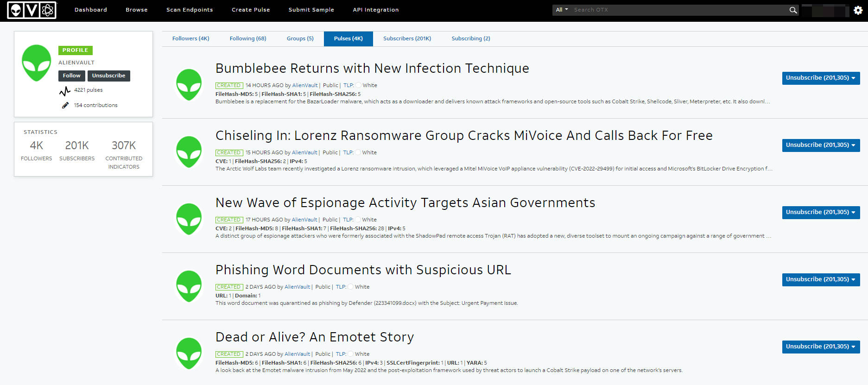The height and width of the screenshot is (385, 868).
Task: Open alien icon for Bumblebee pulse
Action: click(x=189, y=85)
